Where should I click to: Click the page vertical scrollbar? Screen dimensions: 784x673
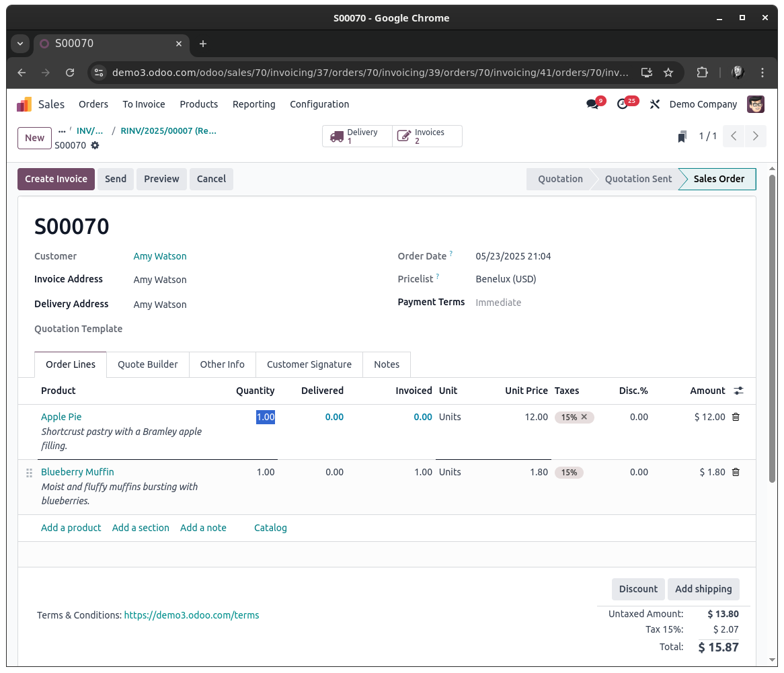click(772, 328)
